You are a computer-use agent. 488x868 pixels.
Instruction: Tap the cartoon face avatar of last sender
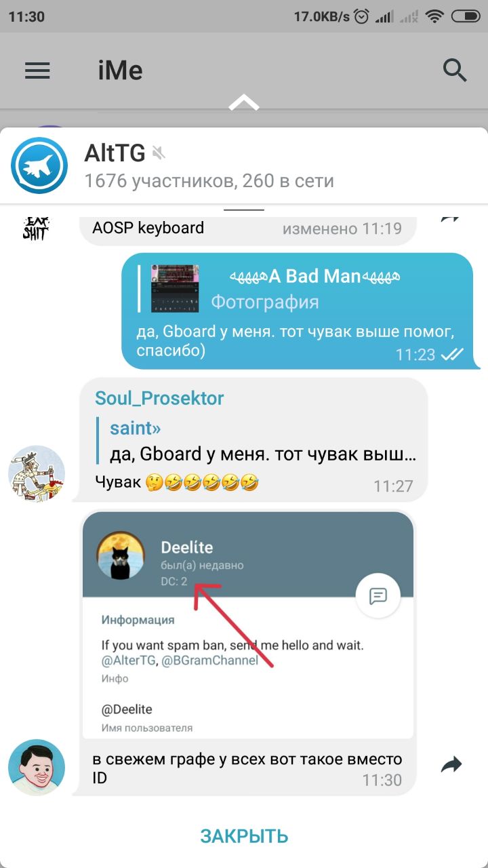click(x=37, y=768)
